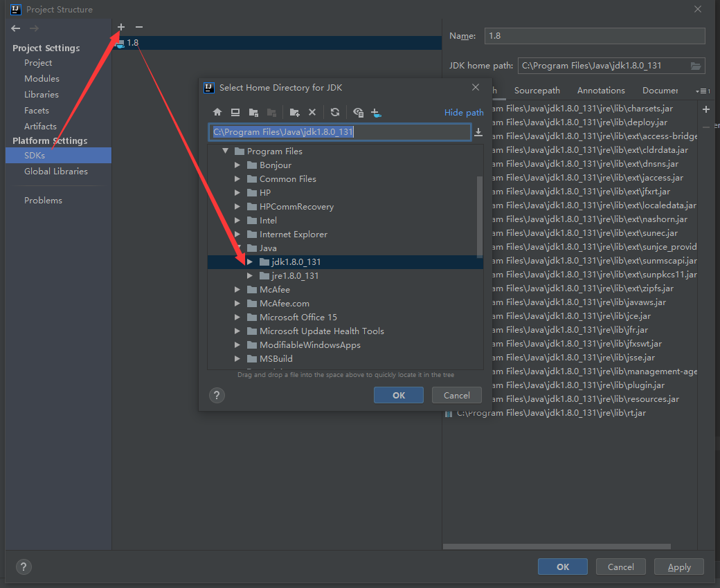Image resolution: width=720 pixels, height=588 pixels.
Task: Open the Project settings page
Action: [x=38, y=63]
